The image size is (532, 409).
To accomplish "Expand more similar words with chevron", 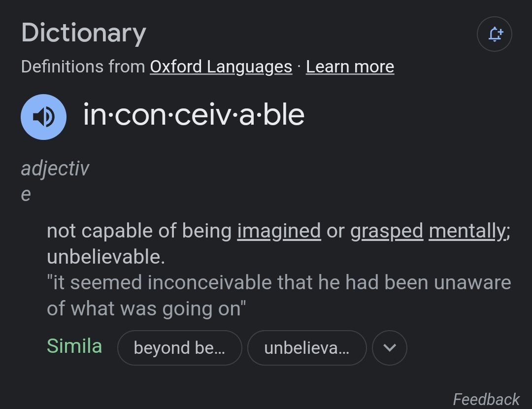I will pyautogui.click(x=389, y=348).
